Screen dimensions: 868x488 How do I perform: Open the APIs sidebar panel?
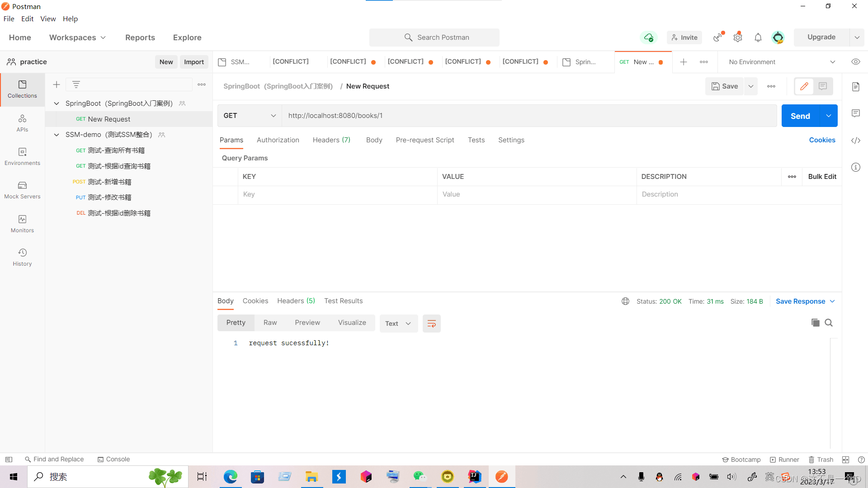pyautogui.click(x=22, y=123)
